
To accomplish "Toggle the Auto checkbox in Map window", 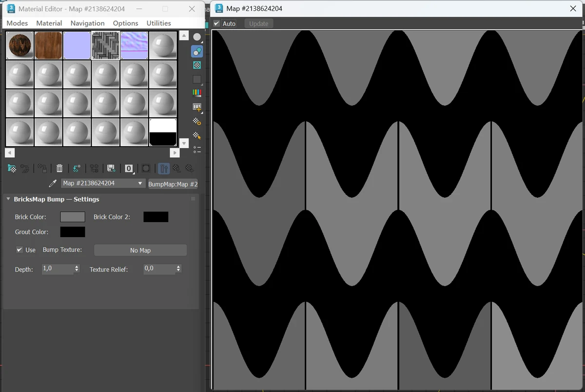I will [217, 23].
